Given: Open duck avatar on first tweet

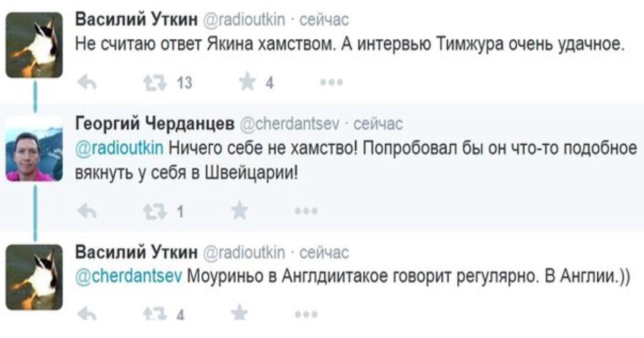Looking at the screenshot, I should click(x=34, y=46).
